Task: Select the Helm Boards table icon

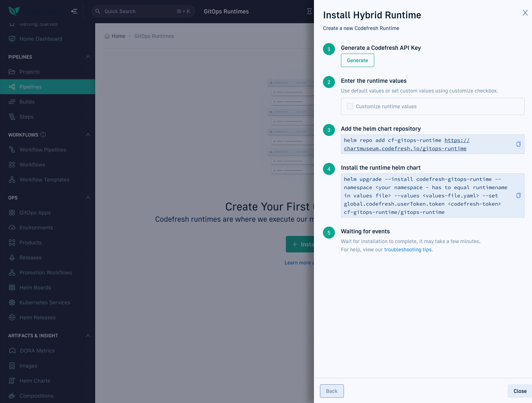Action: [x=12, y=288]
